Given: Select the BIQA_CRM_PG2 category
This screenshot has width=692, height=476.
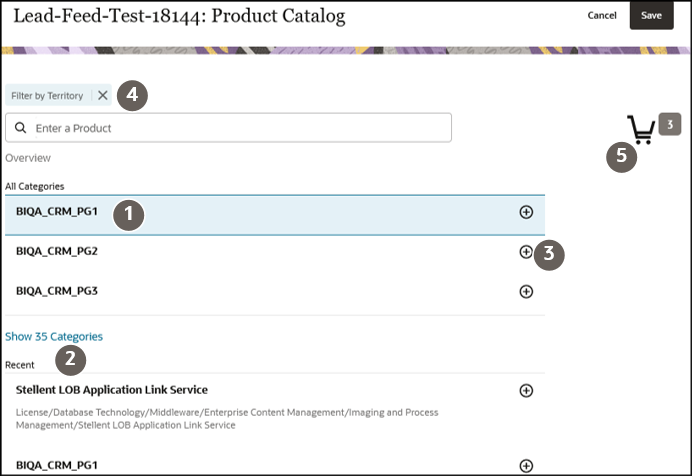Looking at the screenshot, I should tap(63, 252).
